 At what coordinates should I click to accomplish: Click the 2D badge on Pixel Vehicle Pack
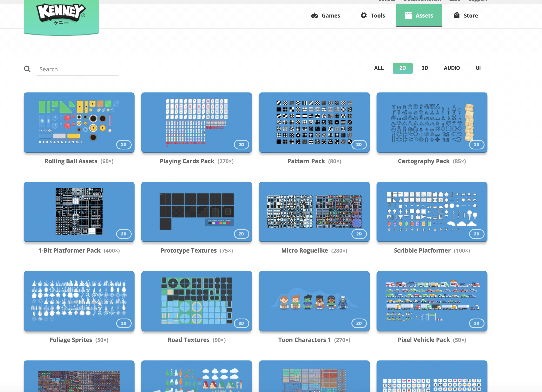coord(477,323)
